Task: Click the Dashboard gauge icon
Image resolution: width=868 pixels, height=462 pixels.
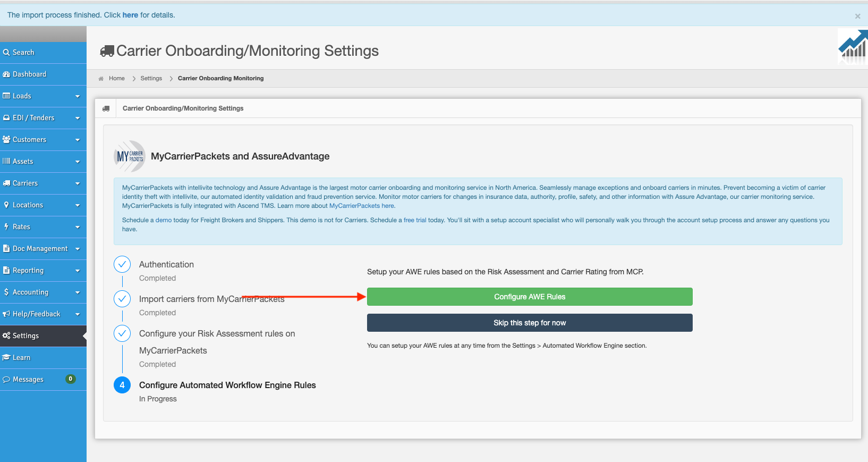Action: coord(6,74)
